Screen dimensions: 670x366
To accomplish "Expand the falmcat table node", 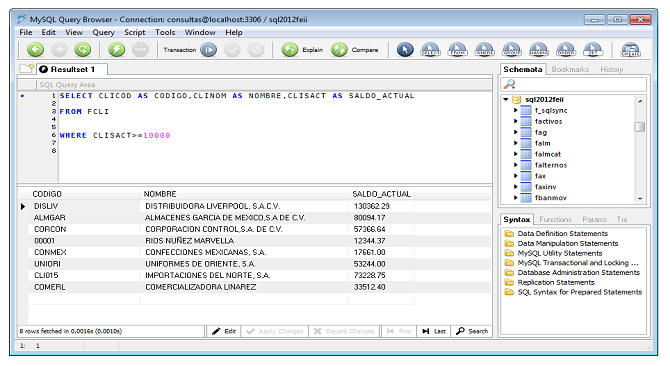I will [515, 154].
